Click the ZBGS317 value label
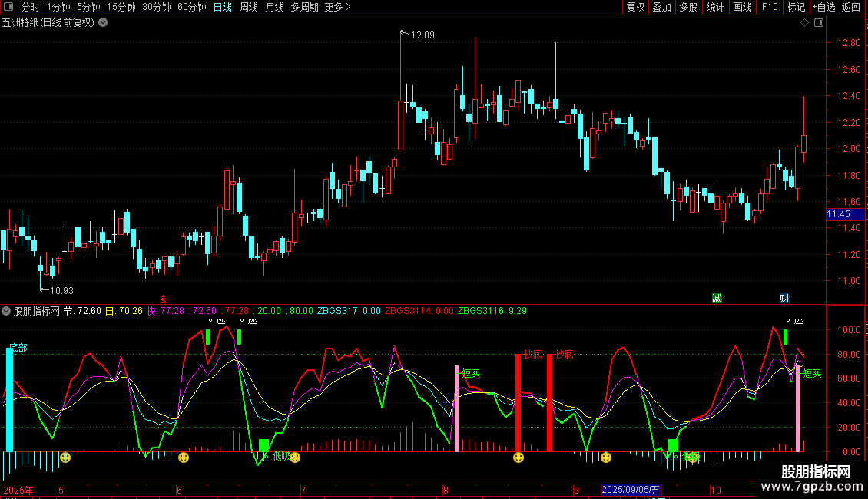The image size is (868, 499). coord(349,311)
